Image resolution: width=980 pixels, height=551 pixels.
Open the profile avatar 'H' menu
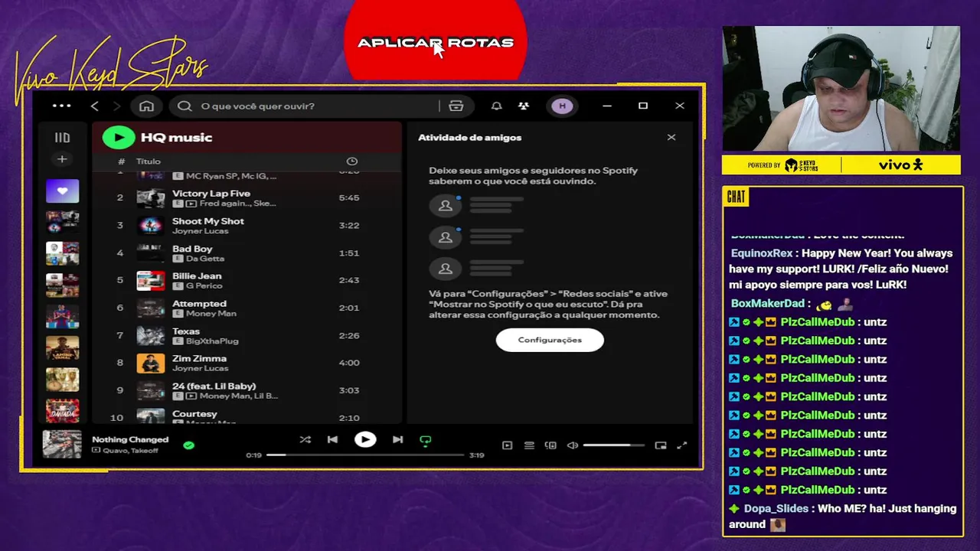pyautogui.click(x=562, y=106)
